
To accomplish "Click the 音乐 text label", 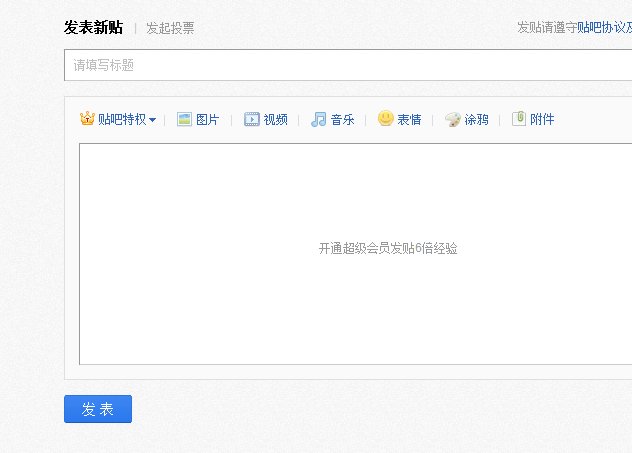I will (343, 119).
